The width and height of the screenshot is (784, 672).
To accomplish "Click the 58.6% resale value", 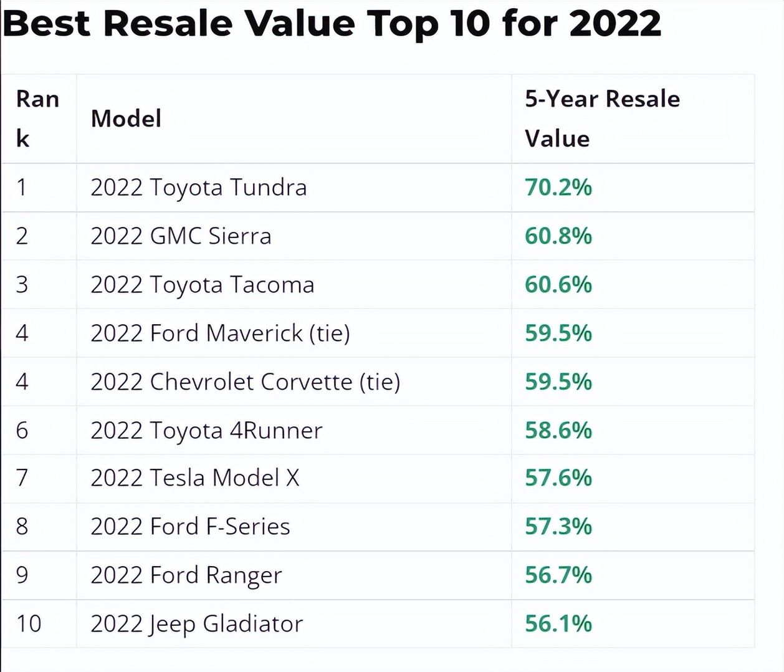I will [x=558, y=431].
